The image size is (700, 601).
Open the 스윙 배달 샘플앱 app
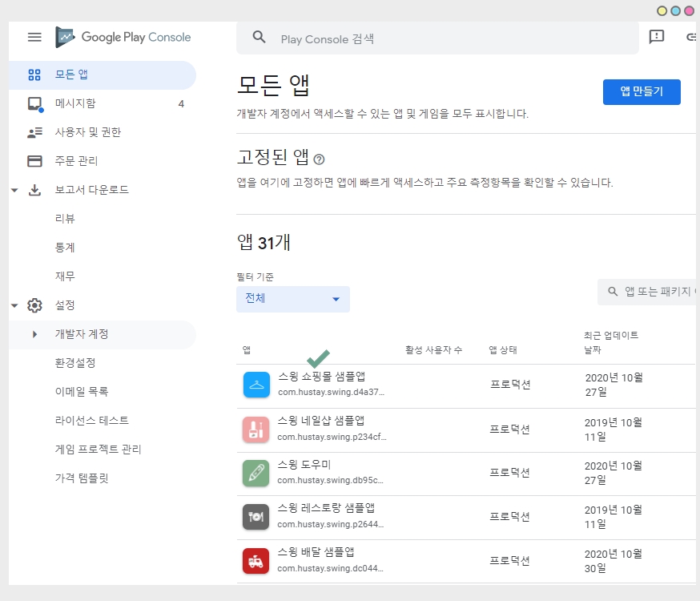coord(316,552)
